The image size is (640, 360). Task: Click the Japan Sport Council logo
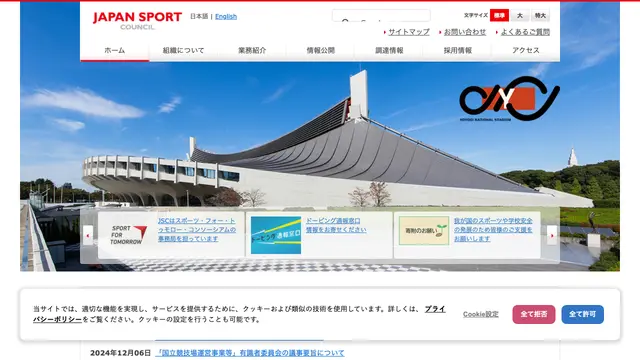137,20
